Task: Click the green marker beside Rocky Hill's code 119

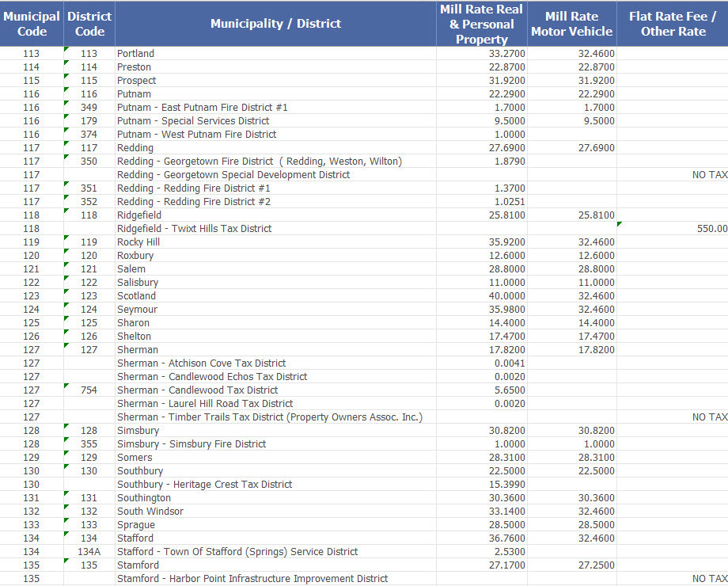Action: (x=66, y=238)
